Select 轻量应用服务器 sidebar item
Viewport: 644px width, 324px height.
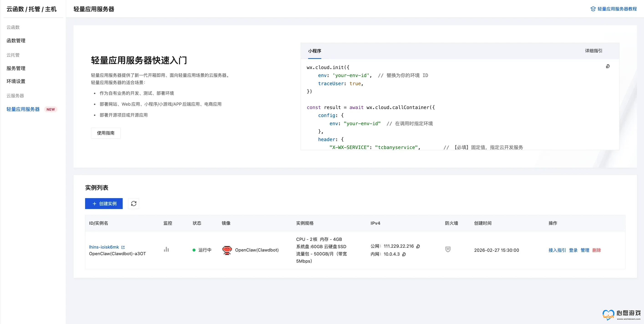(x=23, y=109)
